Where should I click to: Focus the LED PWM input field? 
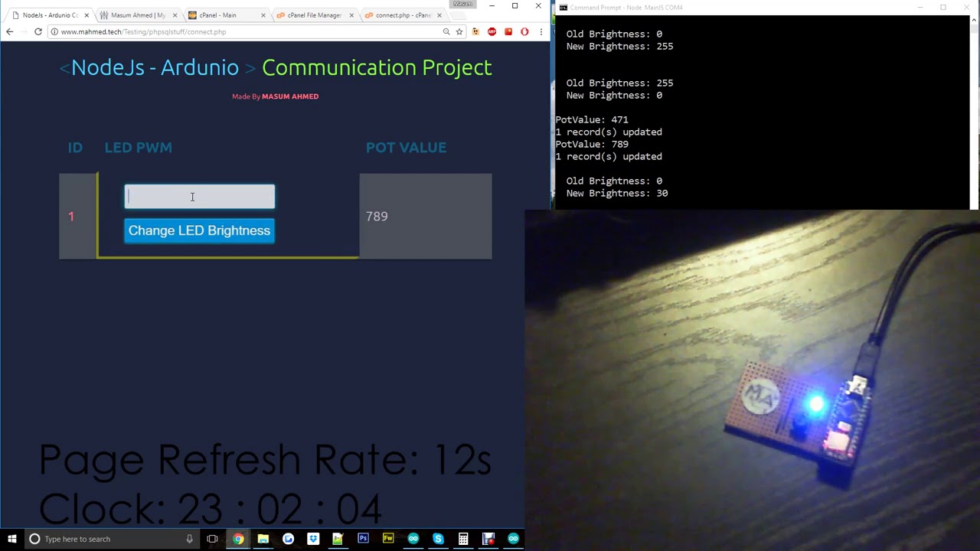pyautogui.click(x=199, y=197)
